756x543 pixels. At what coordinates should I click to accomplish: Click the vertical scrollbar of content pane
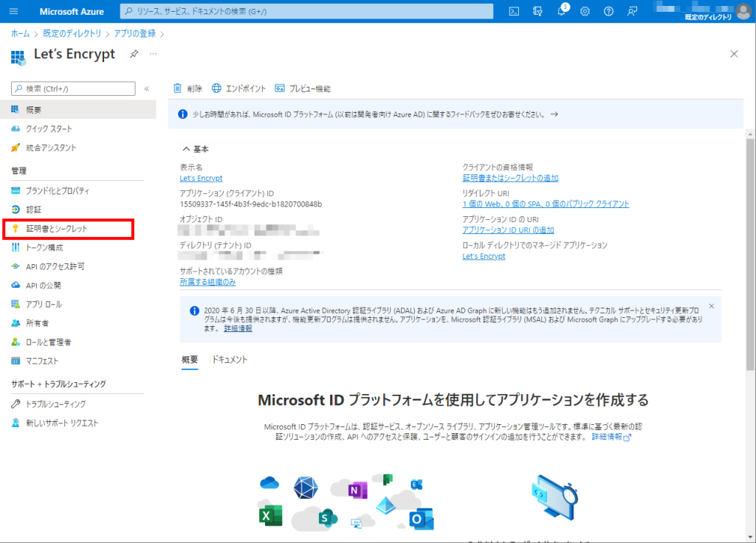coord(750,255)
